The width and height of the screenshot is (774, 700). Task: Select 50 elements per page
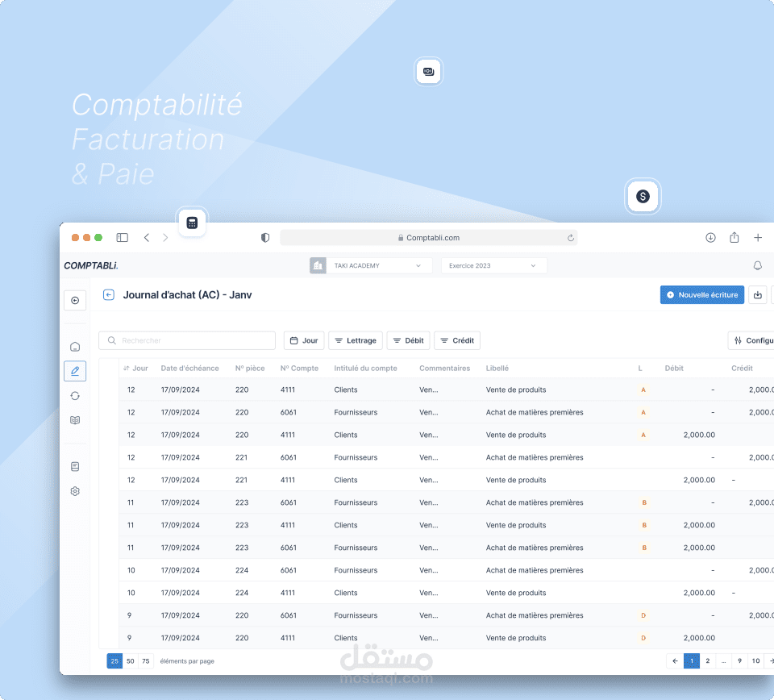point(131,661)
